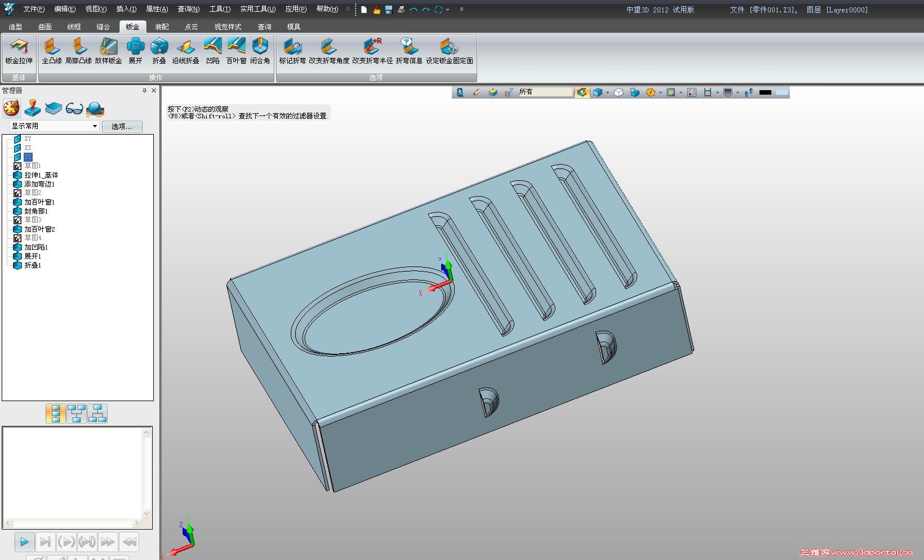Select 设定钣金固定面 set fixed face tool

pyautogui.click(x=449, y=52)
